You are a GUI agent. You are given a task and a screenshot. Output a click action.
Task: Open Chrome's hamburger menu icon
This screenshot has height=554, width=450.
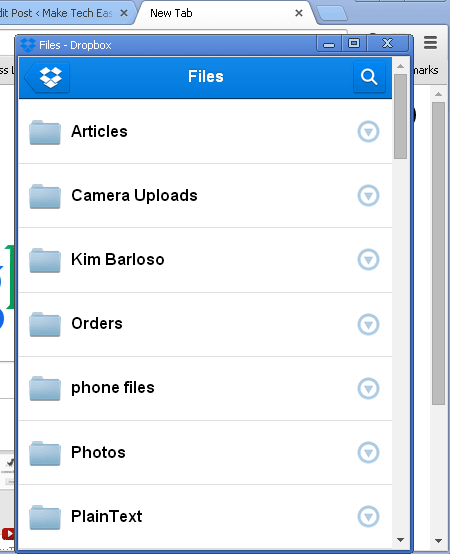[430, 43]
